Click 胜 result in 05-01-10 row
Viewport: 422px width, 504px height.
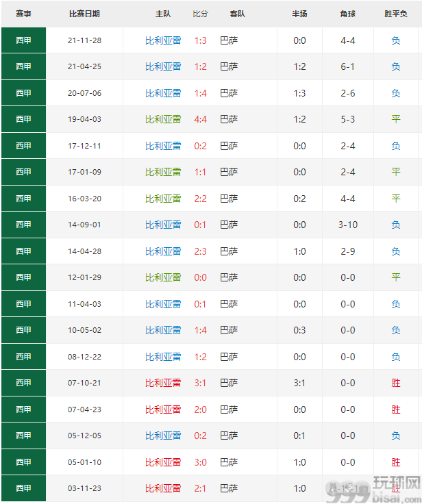(396, 462)
